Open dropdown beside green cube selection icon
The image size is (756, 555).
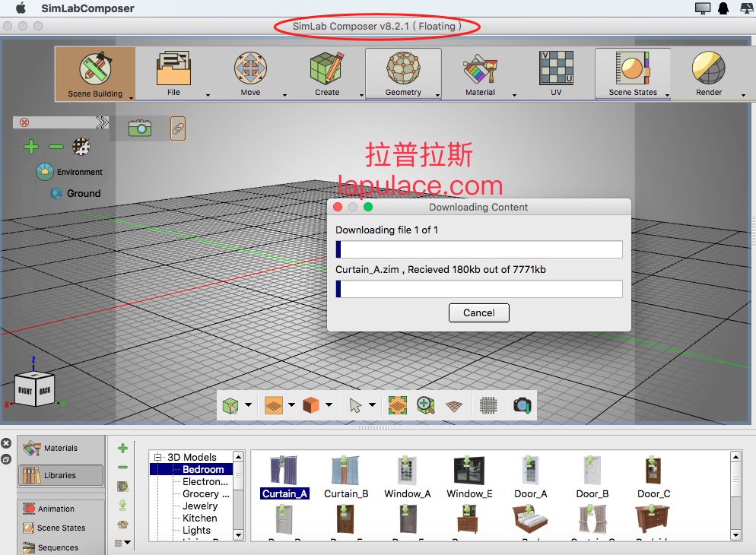pyautogui.click(x=248, y=404)
